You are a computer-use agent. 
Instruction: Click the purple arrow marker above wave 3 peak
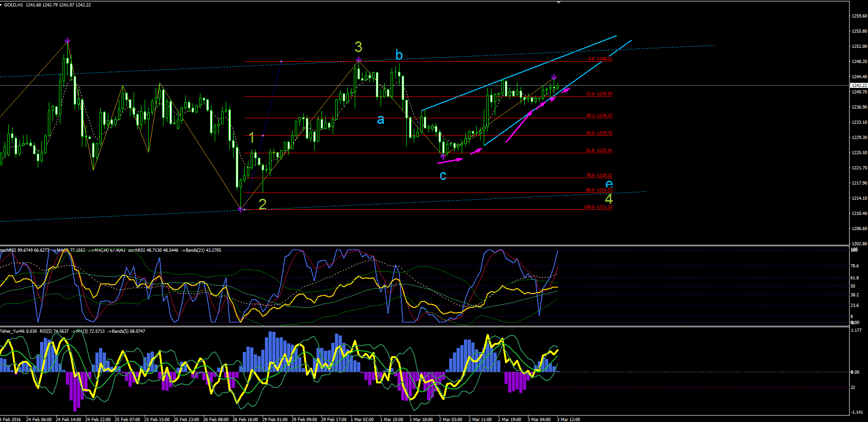pos(358,59)
